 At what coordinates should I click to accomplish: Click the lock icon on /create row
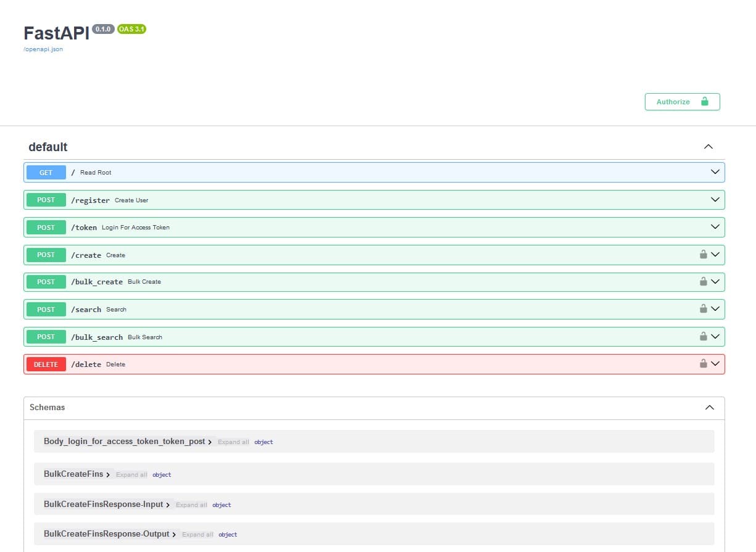[x=703, y=254]
